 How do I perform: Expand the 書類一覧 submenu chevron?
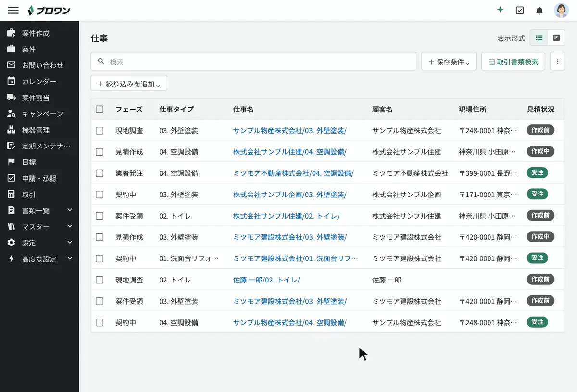tap(70, 210)
